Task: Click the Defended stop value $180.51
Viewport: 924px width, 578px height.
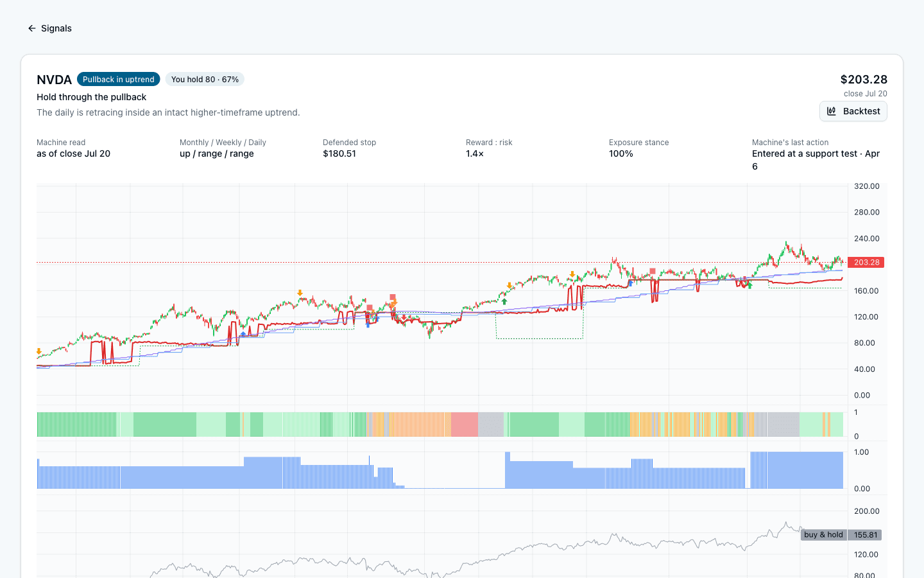Action: click(x=339, y=153)
